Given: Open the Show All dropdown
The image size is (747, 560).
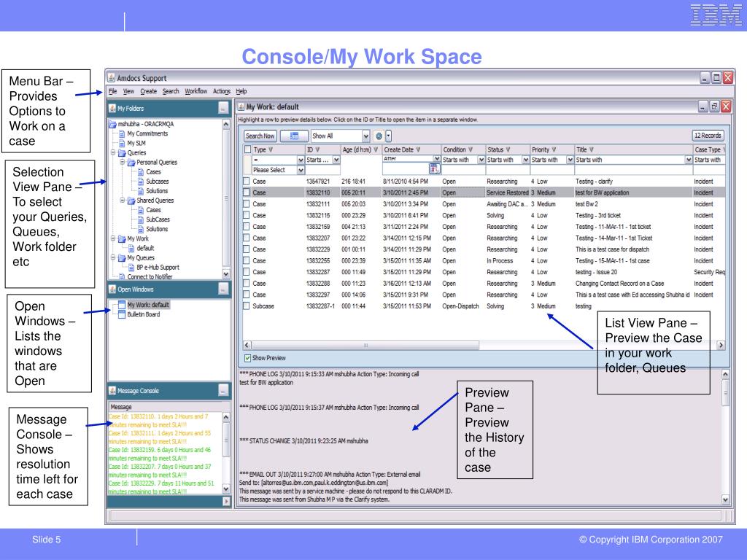Looking at the screenshot, I should coord(365,136).
